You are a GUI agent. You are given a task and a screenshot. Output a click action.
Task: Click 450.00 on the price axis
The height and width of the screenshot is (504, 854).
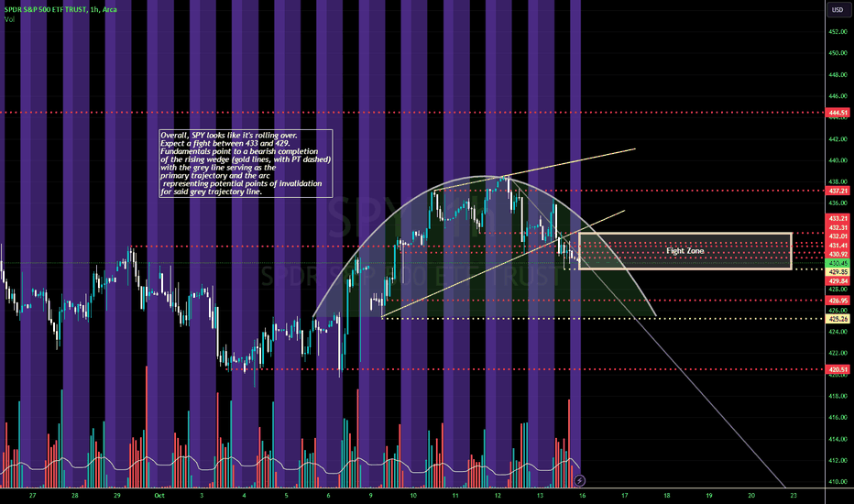(838, 53)
